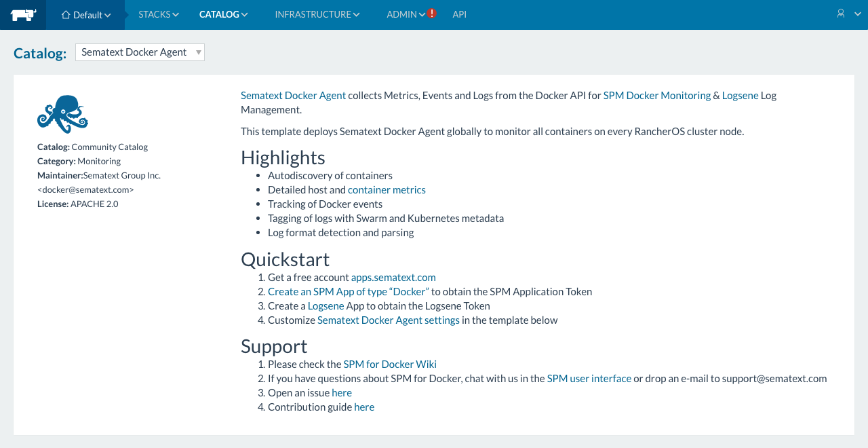Open the Default environment dropdown
The image size is (868, 448).
point(86,15)
